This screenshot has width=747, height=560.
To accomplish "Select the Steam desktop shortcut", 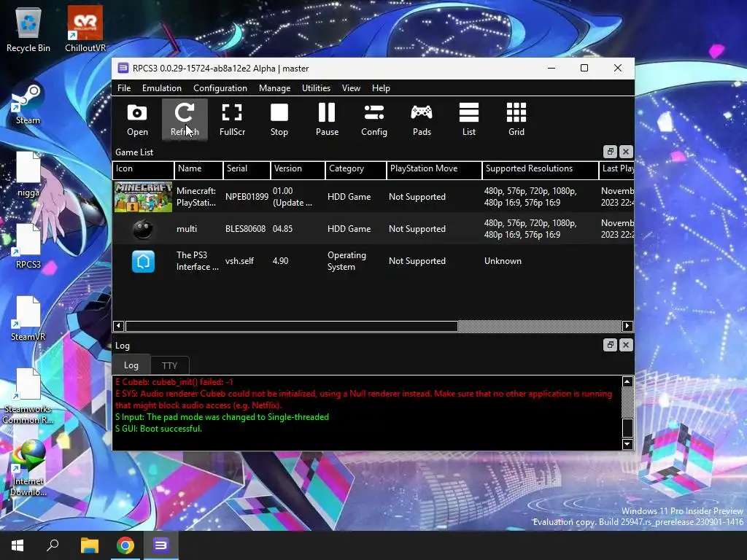I will pyautogui.click(x=28, y=104).
